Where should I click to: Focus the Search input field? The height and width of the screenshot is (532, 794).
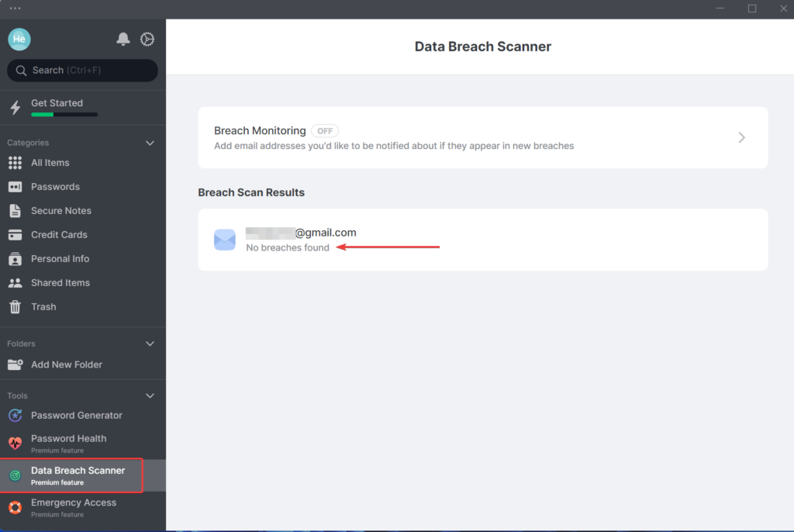(82, 71)
